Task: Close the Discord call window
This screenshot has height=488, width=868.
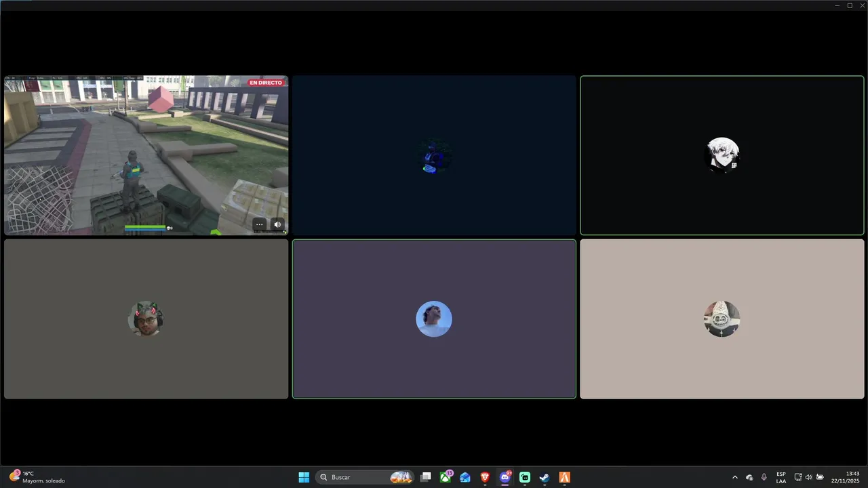Action: [861, 5]
